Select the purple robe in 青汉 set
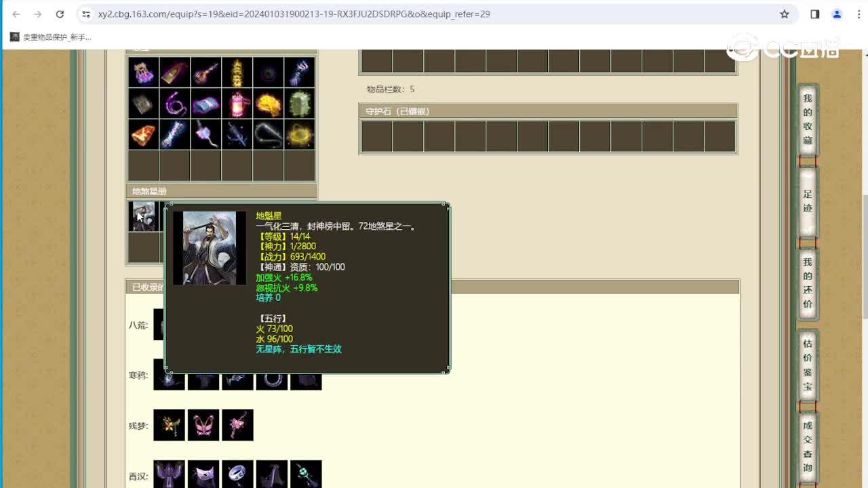The height and width of the screenshot is (488, 868). [x=170, y=474]
